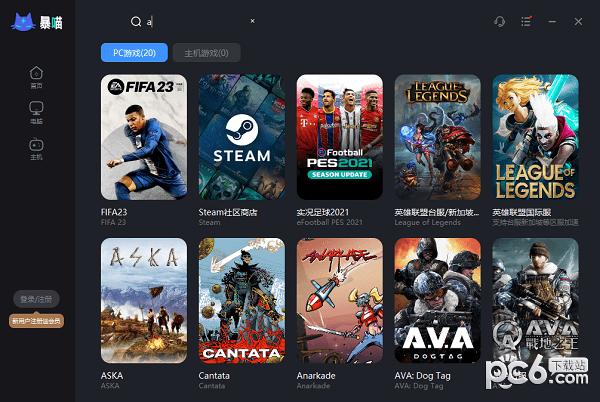Clear the search text with the small x

click(253, 21)
